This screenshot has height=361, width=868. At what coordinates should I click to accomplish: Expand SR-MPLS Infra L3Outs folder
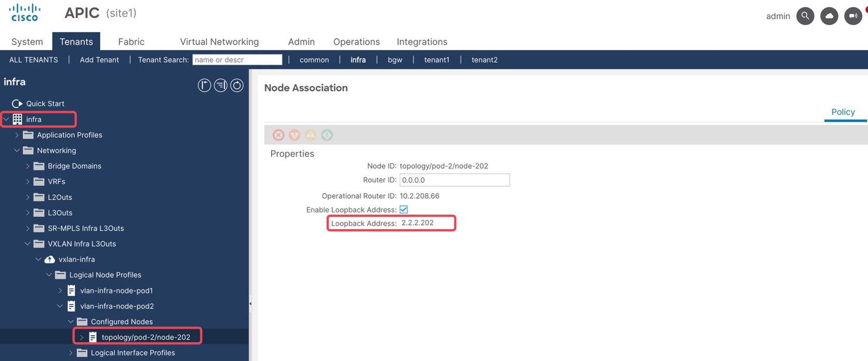(x=27, y=228)
